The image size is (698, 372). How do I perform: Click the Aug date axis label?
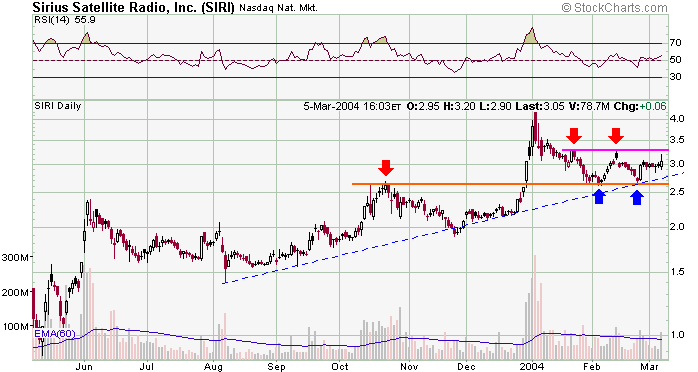(213, 367)
